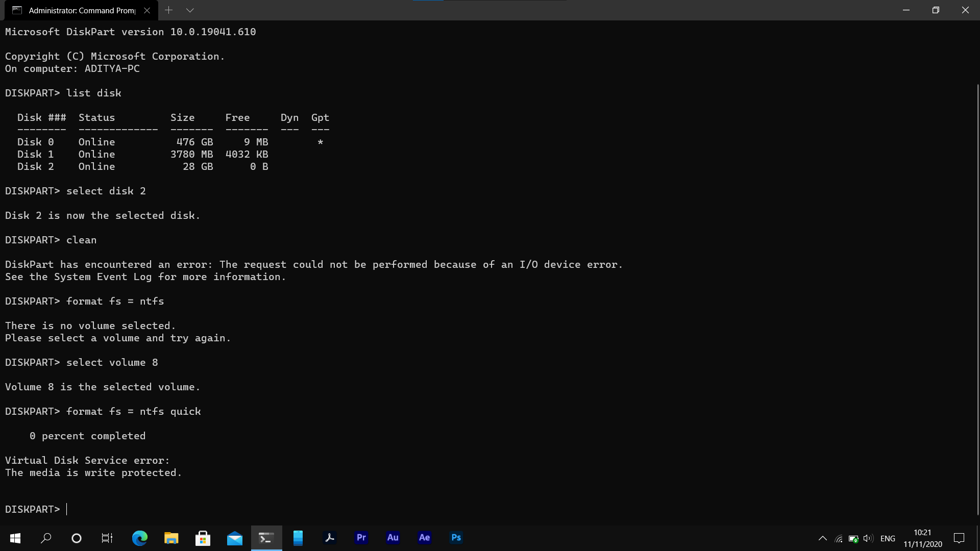Click the '28 GB' size value
The image size is (980, 551).
tap(198, 166)
